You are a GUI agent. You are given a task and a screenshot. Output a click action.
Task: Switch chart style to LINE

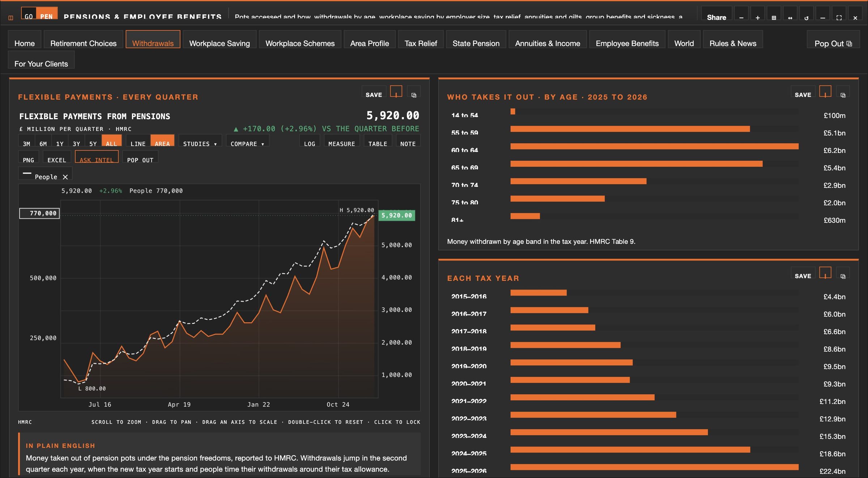point(138,143)
